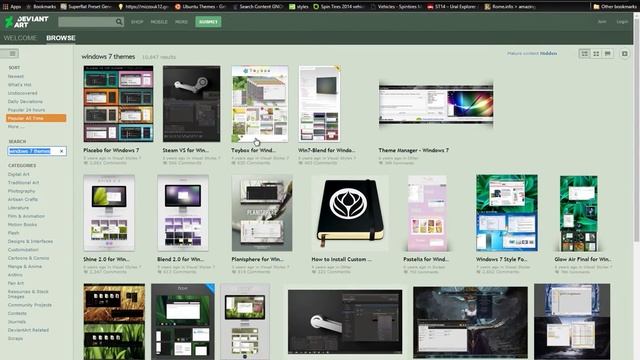The image size is (640, 360).
Task: Open DeviantArt Related category
Action: (x=28, y=330)
